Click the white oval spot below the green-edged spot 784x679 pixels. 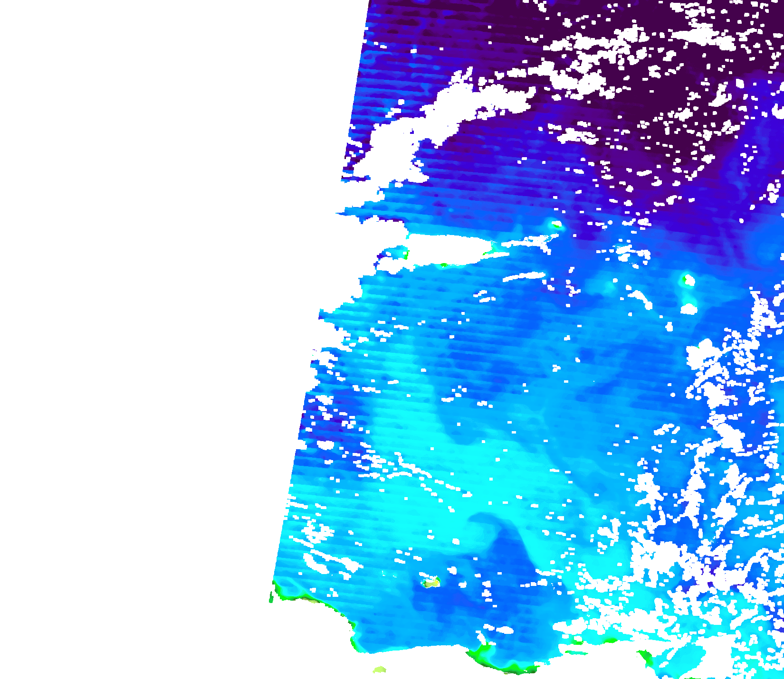click(x=688, y=310)
